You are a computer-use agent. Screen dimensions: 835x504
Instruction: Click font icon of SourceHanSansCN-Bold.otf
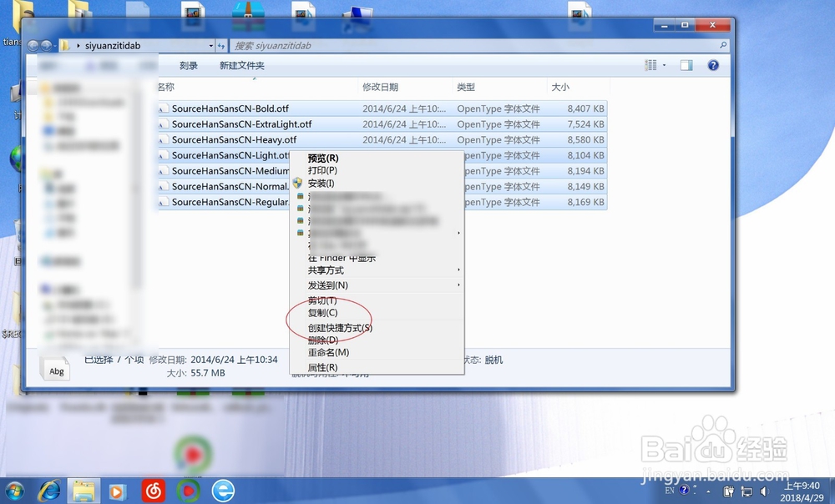[x=164, y=108]
